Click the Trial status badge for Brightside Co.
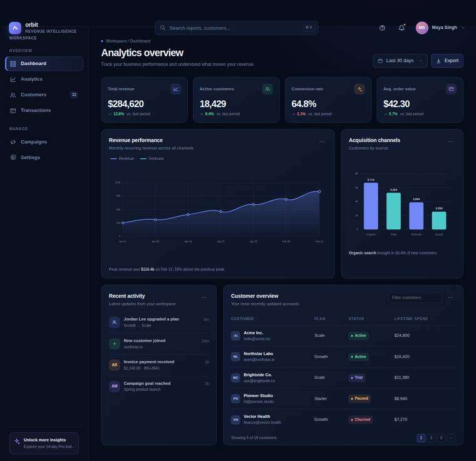476x461 pixels. [357, 378]
